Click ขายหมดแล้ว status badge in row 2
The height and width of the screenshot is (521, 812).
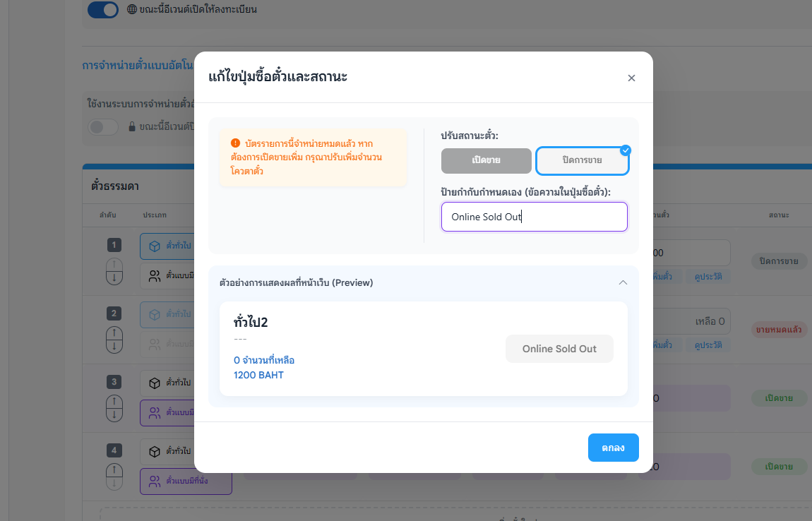pos(778,330)
